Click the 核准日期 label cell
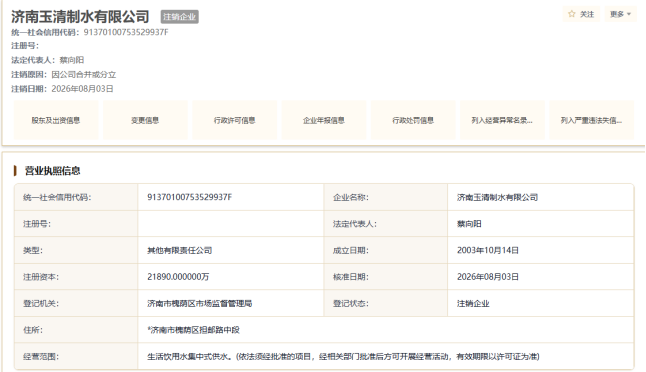Viewport: 646px width, 372px height. point(386,277)
